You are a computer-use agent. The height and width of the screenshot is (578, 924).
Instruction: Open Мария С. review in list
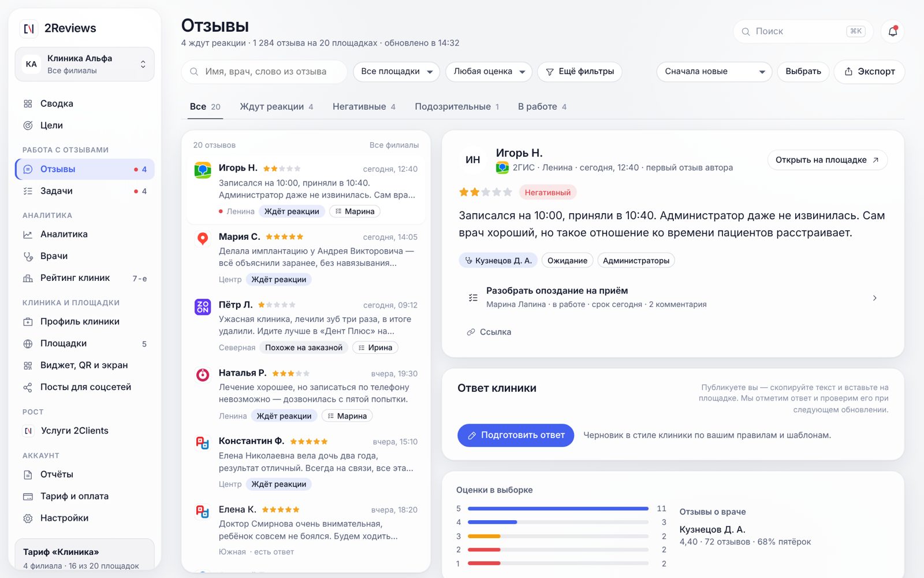[x=306, y=258]
